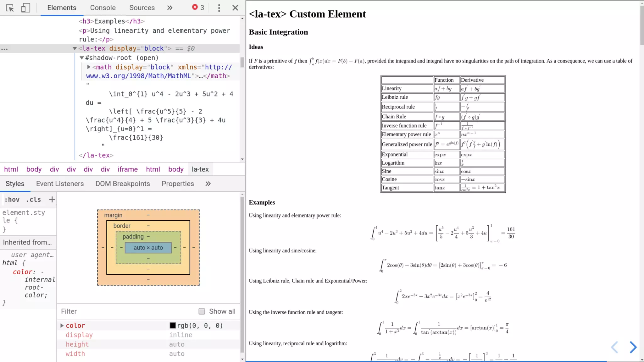This screenshot has width=644, height=362.
Task: Click the 'Derivative' column header
Action: point(482,80)
